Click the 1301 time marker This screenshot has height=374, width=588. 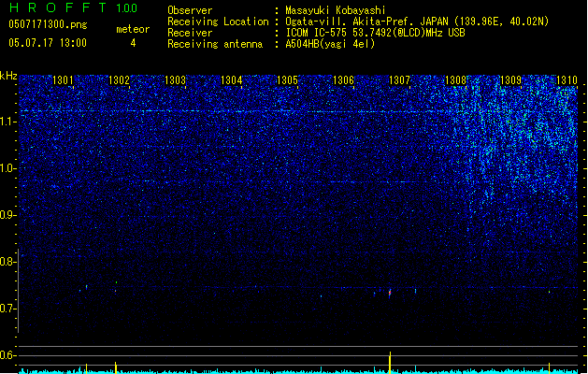[x=63, y=80]
